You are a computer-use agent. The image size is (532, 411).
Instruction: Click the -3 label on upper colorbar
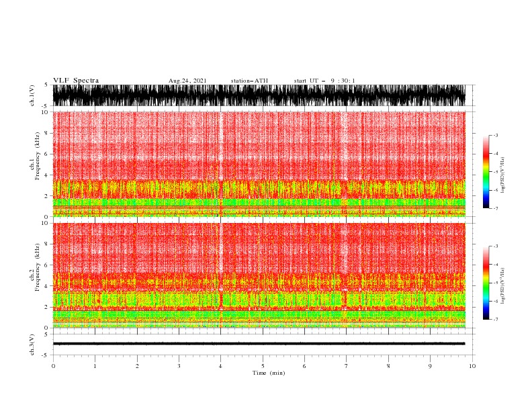click(496, 135)
